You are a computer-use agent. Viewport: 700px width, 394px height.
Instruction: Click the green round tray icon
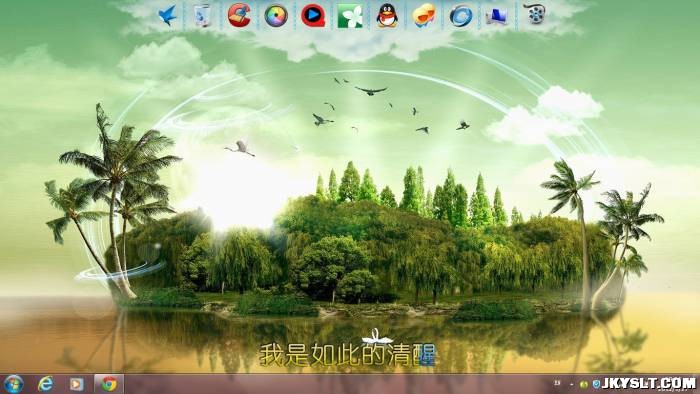(583, 384)
